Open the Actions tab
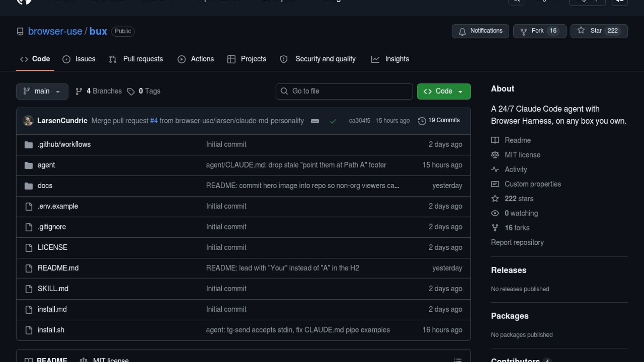 pos(196,59)
